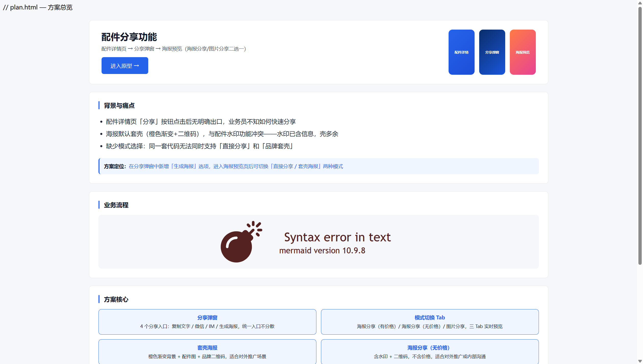This screenshot has height=364, width=643.
Task: Click the vertical scrollbar thumb
Action: 640,135
